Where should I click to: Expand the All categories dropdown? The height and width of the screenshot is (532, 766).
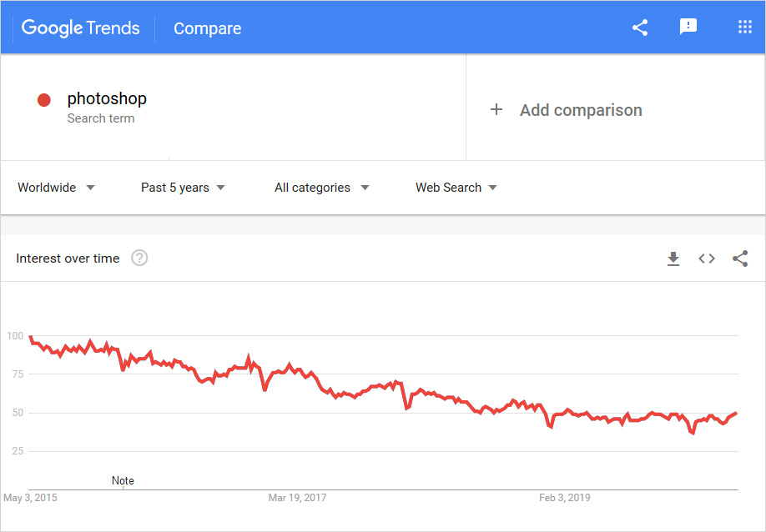[x=321, y=188]
